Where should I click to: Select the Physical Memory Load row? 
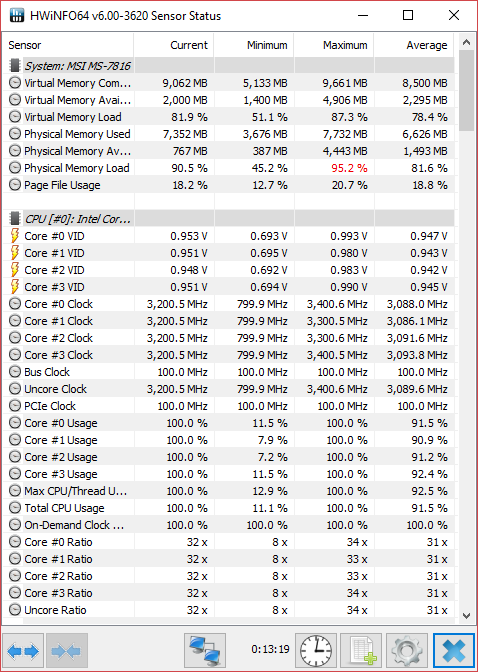pyautogui.click(x=228, y=168)
